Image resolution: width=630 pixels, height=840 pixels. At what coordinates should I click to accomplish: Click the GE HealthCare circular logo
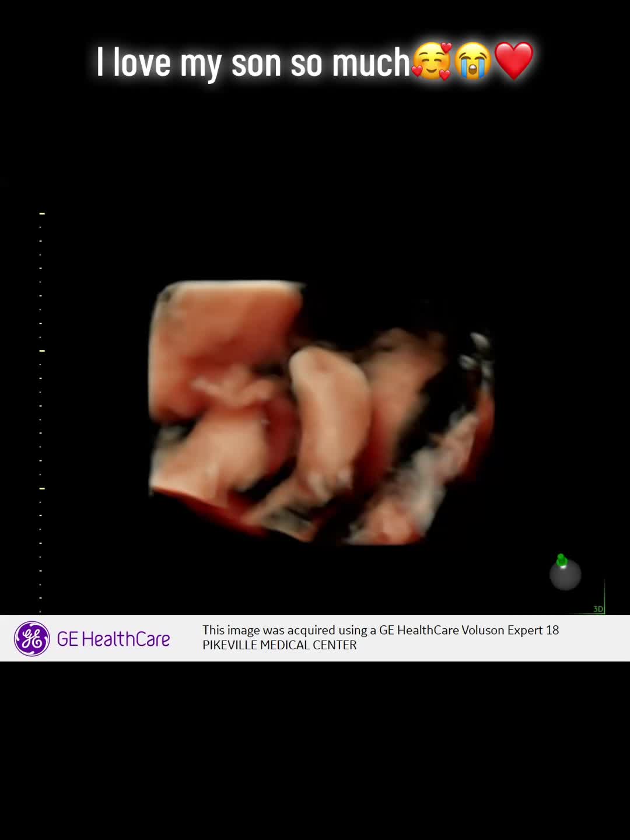[x=32, y=639]
